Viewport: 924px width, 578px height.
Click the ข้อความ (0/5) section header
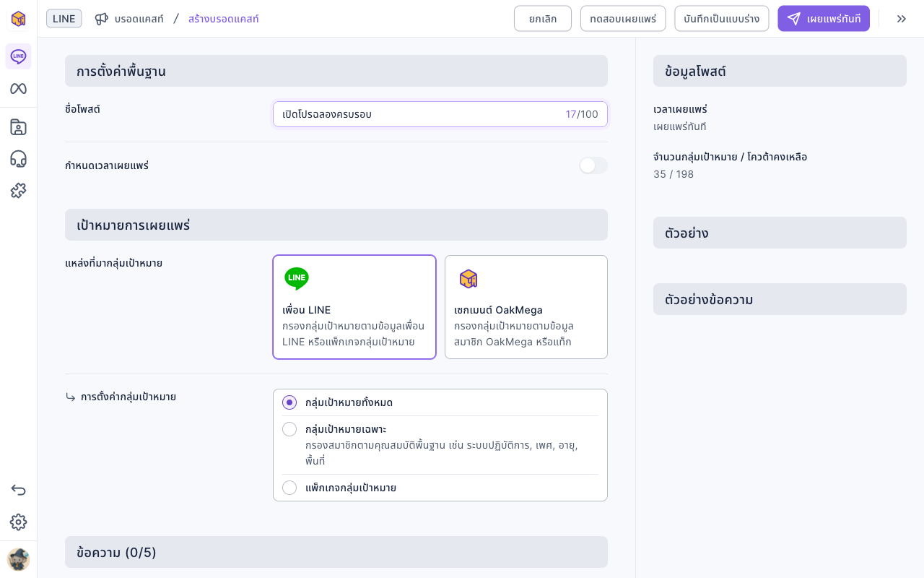tap(336, 552)
